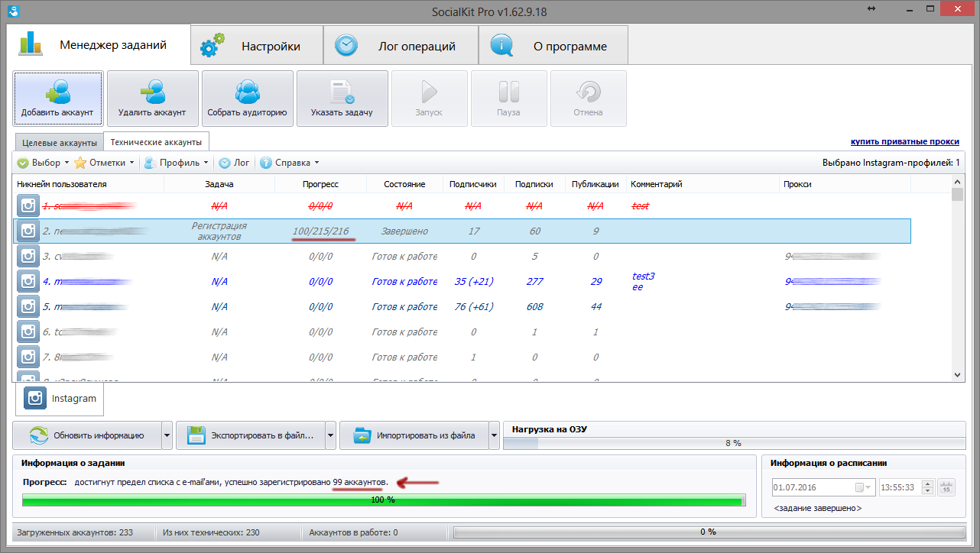This screenshot has height=553, width=980.
Task: Sort by Публикации column header
Action: click(595, 184)
